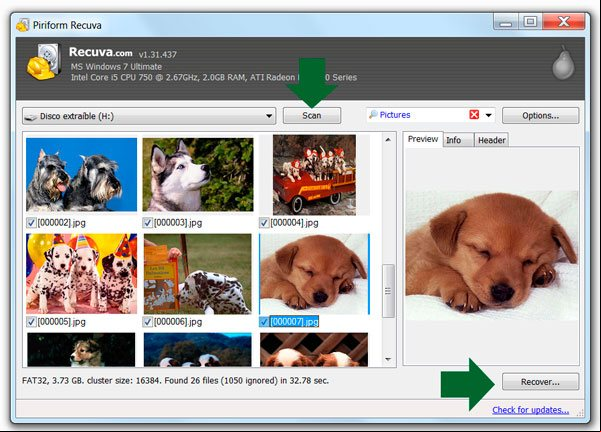Click the scroll up arrow of file list
The image size is (601, 432).
click(388, 140)
